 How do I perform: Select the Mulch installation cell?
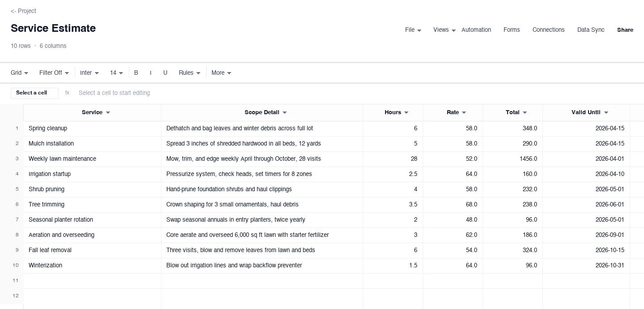pyautogui.click(x=92, y=144)
